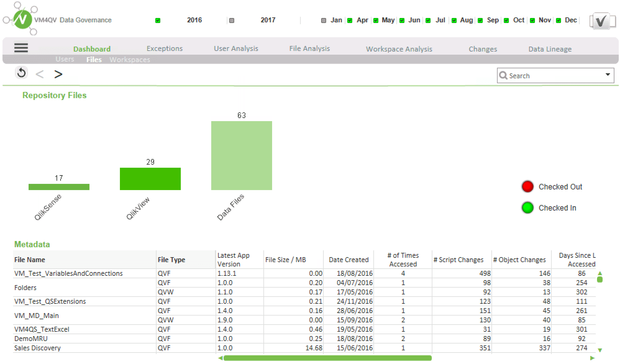Toggle the Dec month checkbox
Image resolution: width=620 pixels, height=364 pixels.
coord(558,20)
